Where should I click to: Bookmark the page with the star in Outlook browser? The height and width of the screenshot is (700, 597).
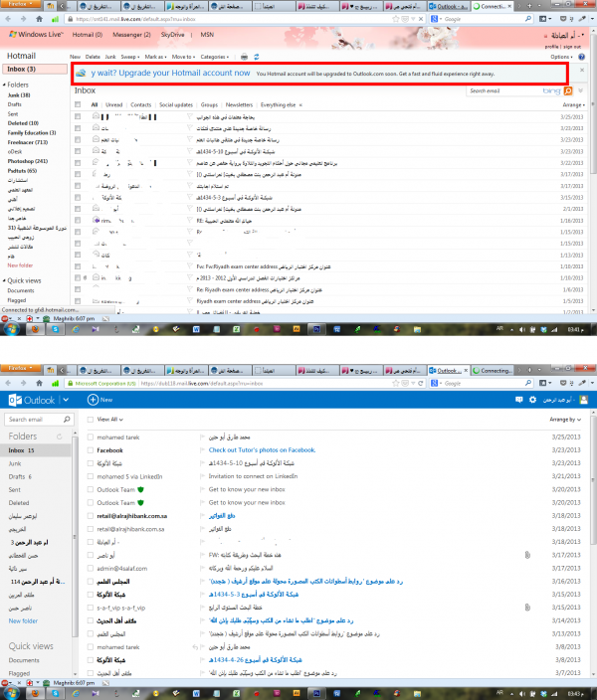395,383
